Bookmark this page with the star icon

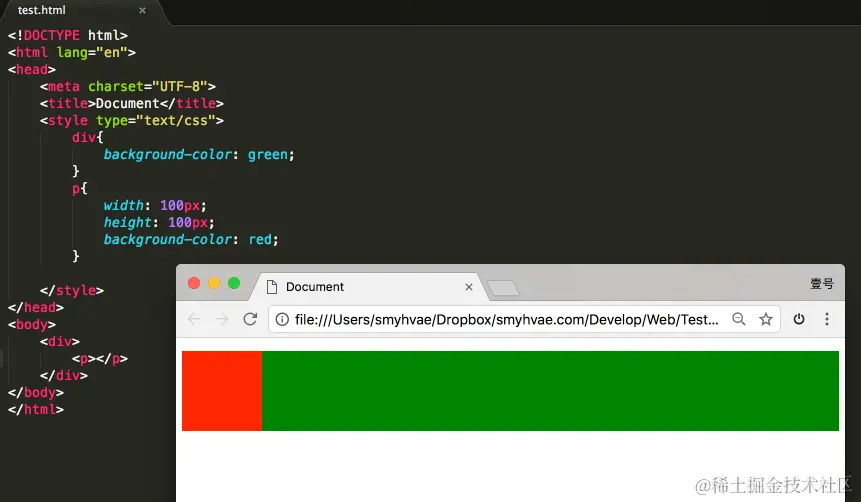[x=766, y=319]
